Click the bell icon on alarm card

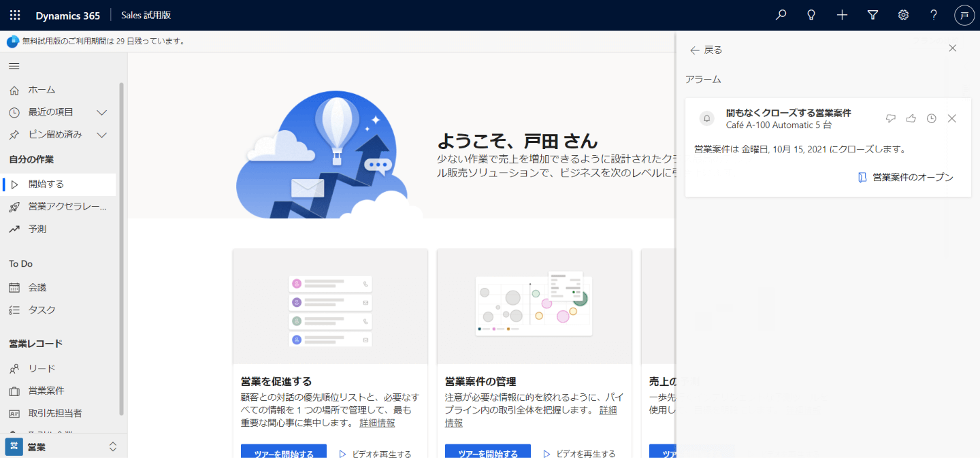(x=707, y=118)
